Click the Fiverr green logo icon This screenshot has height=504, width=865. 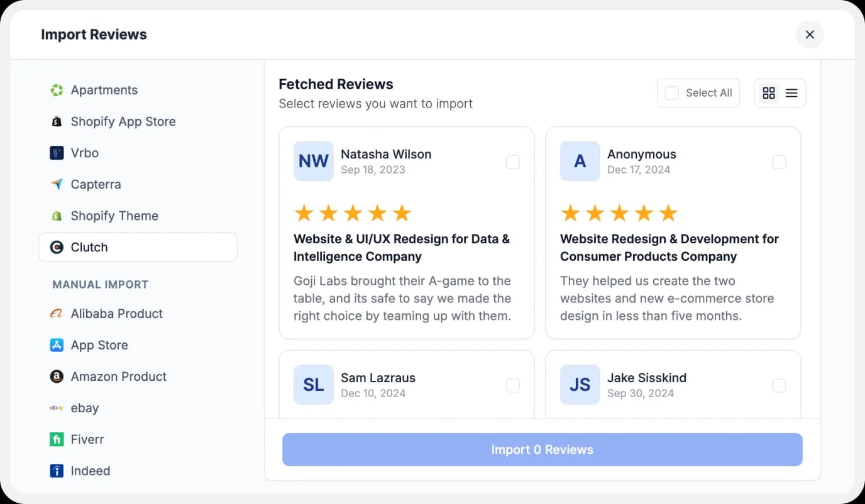click(57, 440)
